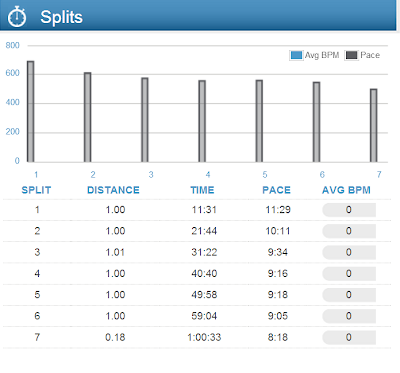Sort by the TIME column header
400x373 pixels.
pos(202,190)
